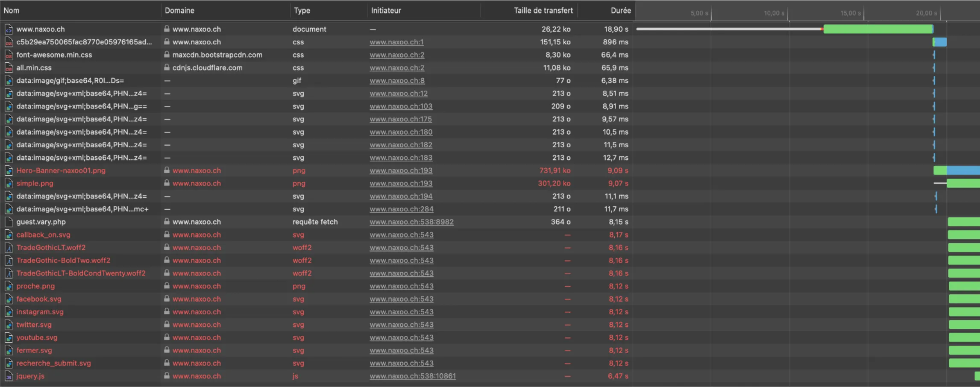Click the image icon for recherche_submit.svg
Image resolution: width=980 pixels, height=387 pixels.
click(9, 364)
